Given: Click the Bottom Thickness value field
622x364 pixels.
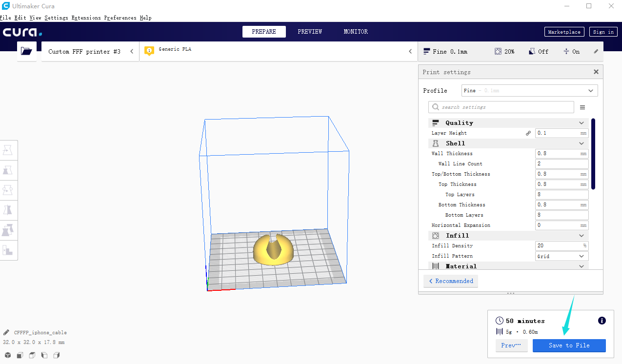Looking at the screenshot, I should pyautogui.click(x=562, y=205).
